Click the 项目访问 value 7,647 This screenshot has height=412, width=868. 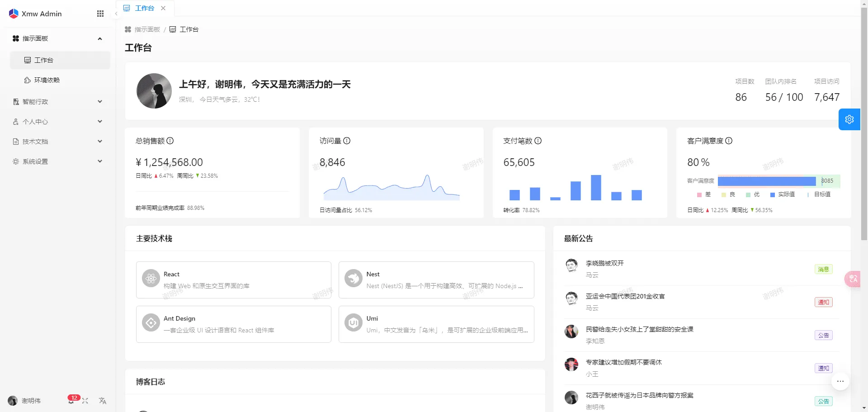click(x=827, y=97)
